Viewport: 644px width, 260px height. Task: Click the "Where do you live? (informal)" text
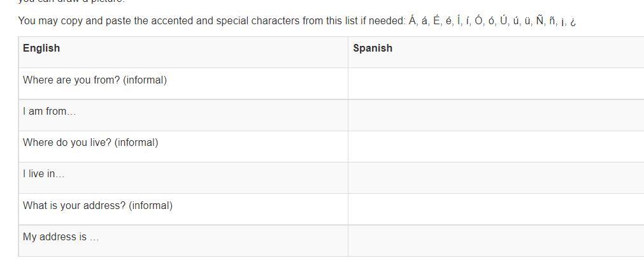90,143
